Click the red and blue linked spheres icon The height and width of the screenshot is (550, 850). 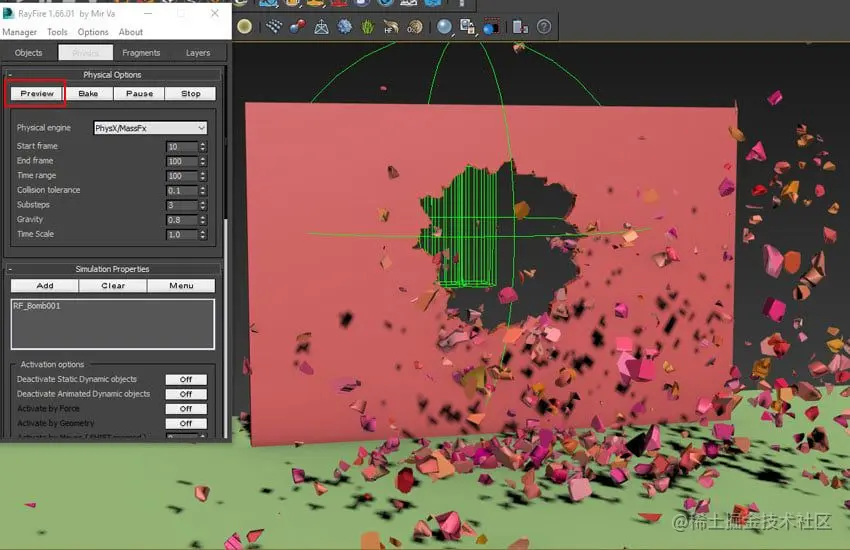click(x=297, y=26)
